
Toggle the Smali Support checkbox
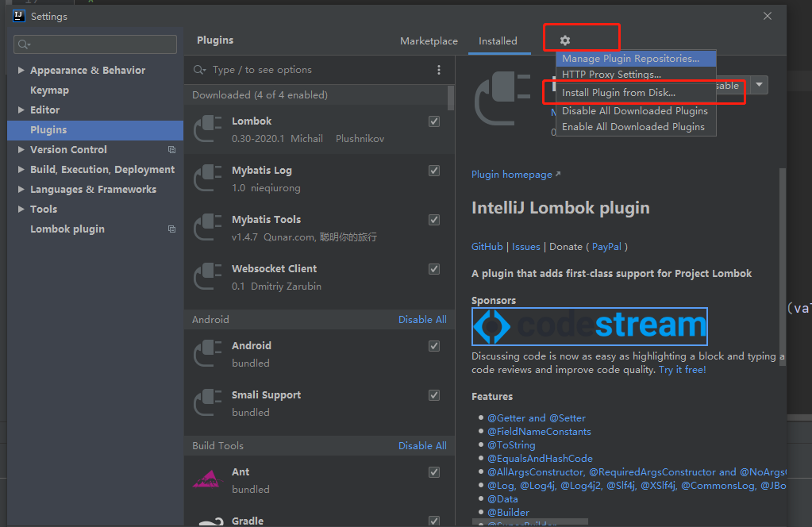pos(433,394)
